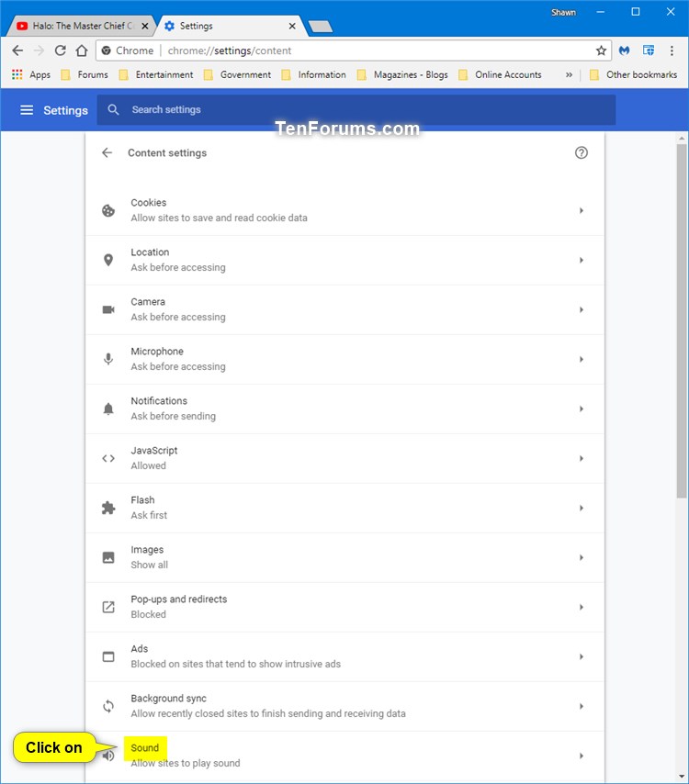Viewport: 689px width, 784px height.
Task: Click the vertical scrollbar thumb
Action: tap(682, 320)
